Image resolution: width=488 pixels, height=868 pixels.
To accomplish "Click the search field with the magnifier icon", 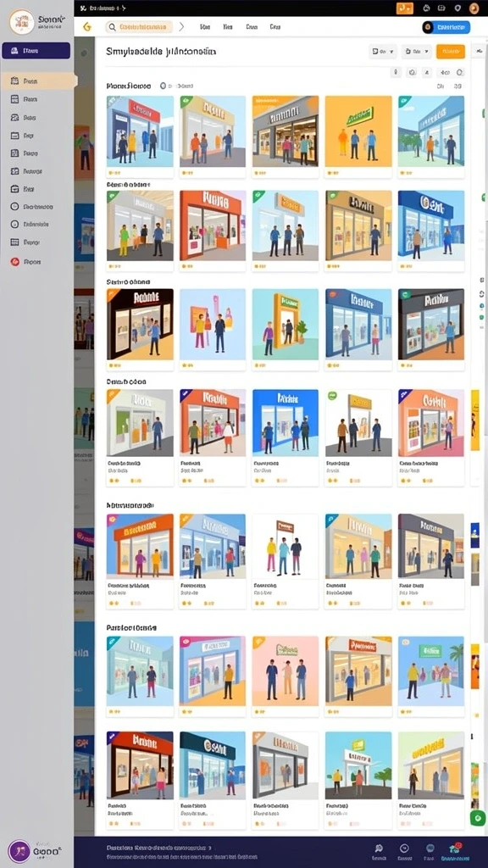I will point(139,26).
